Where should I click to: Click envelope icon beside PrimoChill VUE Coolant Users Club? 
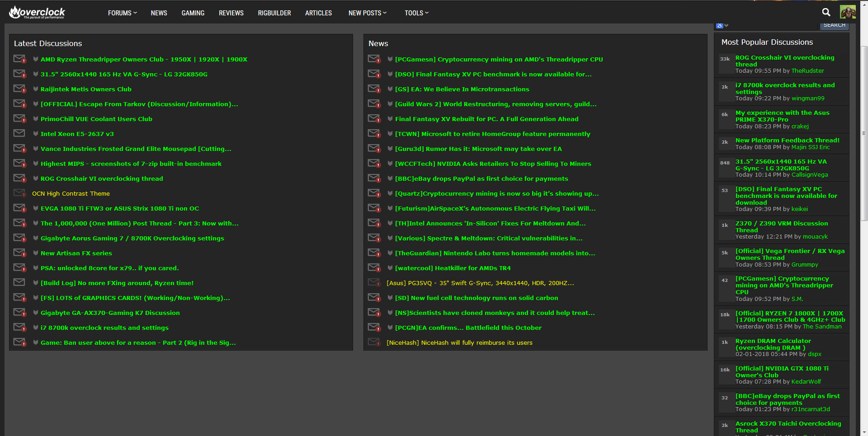(19, 118)
